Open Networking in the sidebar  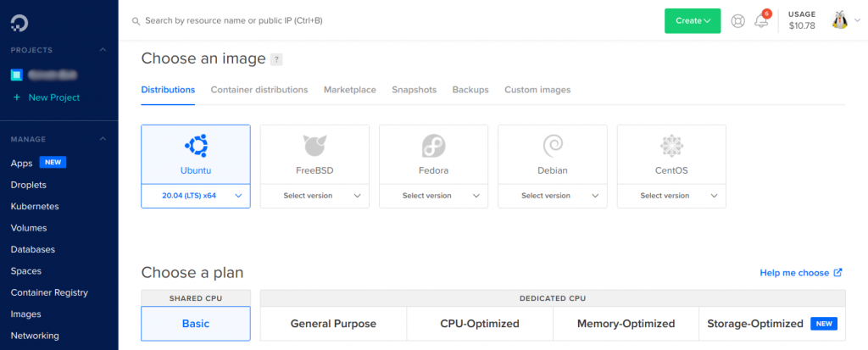[x=35, y=336]
